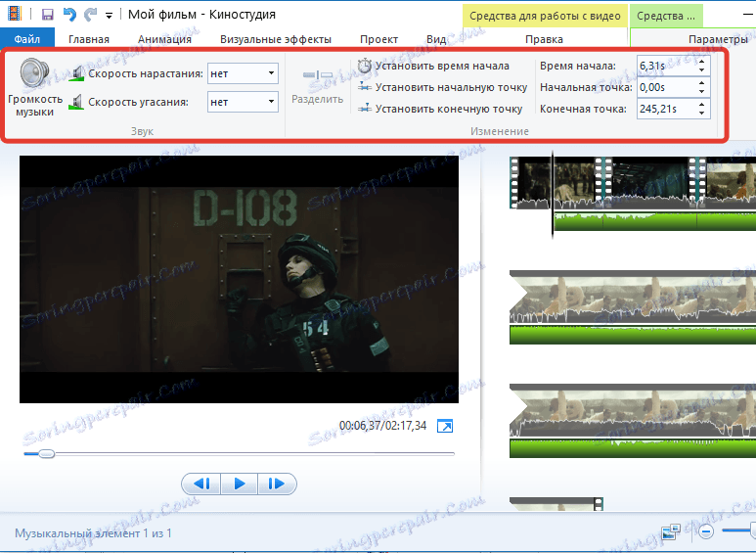Viewport: 756px width, 553px height.
Task: Click the Средства для работы с видео header
Action: [x=545, y=16]
